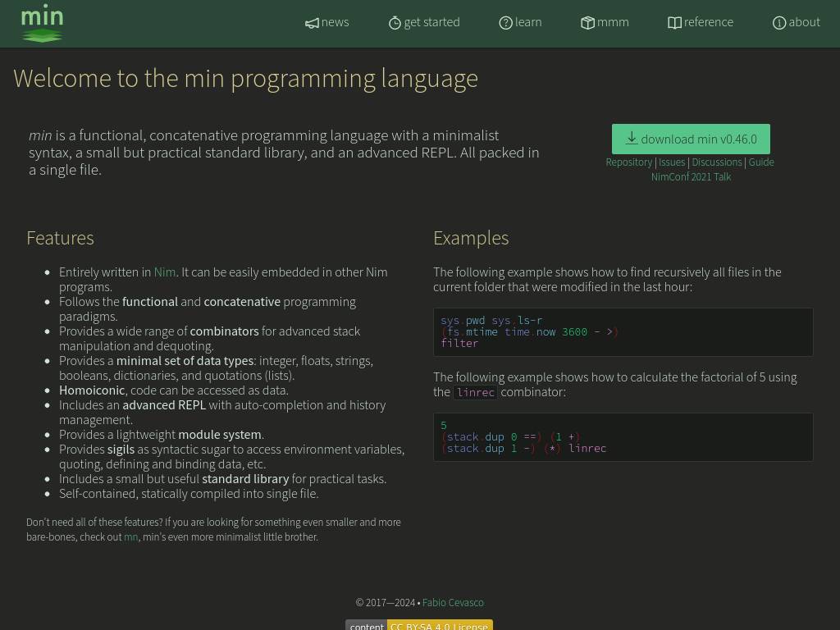Click the open book icon beside reference

click(674, 23)
